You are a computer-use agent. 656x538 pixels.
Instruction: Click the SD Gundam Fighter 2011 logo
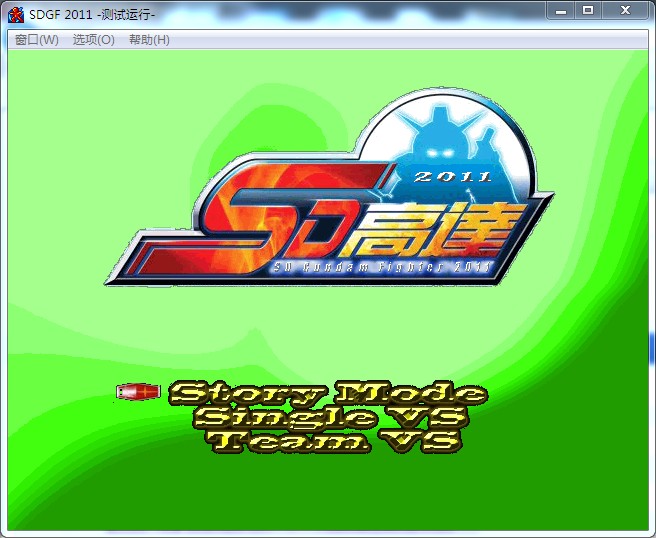pos(329,189)
